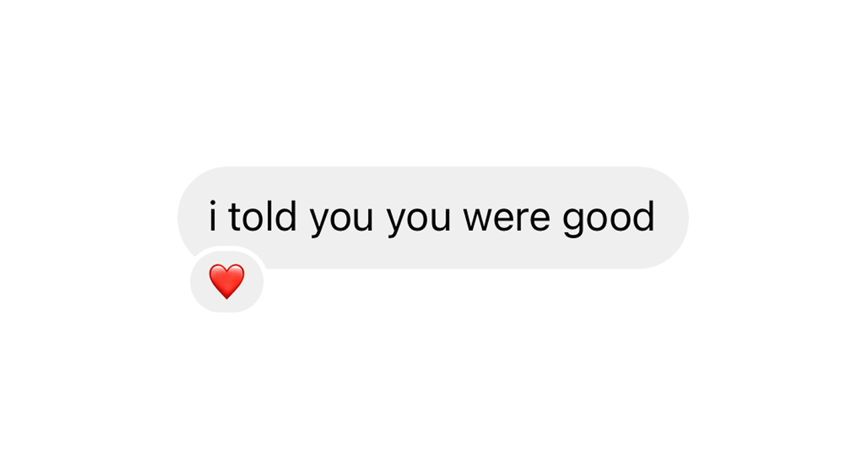Click the word "were" in the message
Image resolution: width=868 pixels, height=452 pixels.
[x=507, y=219]
